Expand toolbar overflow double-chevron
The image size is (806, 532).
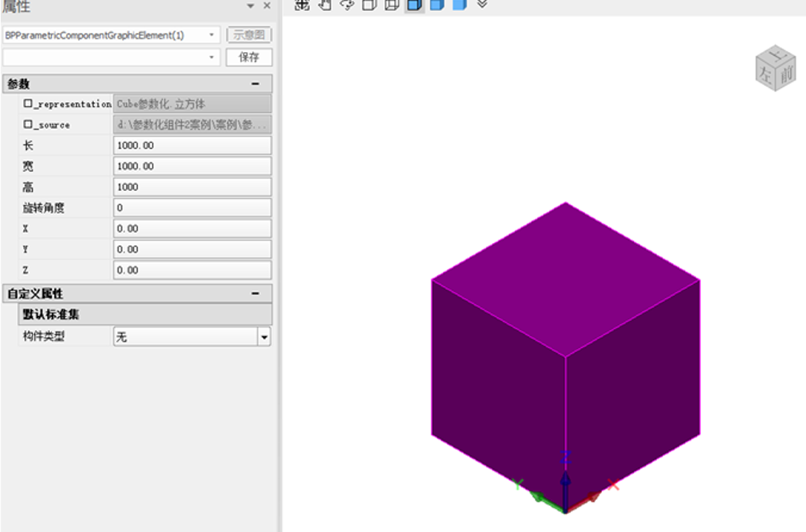482,4
